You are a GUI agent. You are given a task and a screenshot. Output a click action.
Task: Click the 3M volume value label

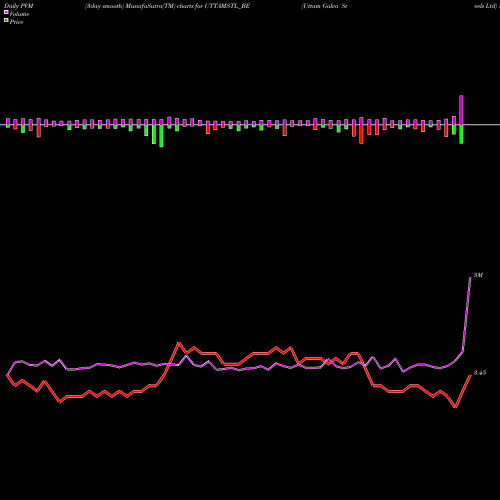(478, 275)
